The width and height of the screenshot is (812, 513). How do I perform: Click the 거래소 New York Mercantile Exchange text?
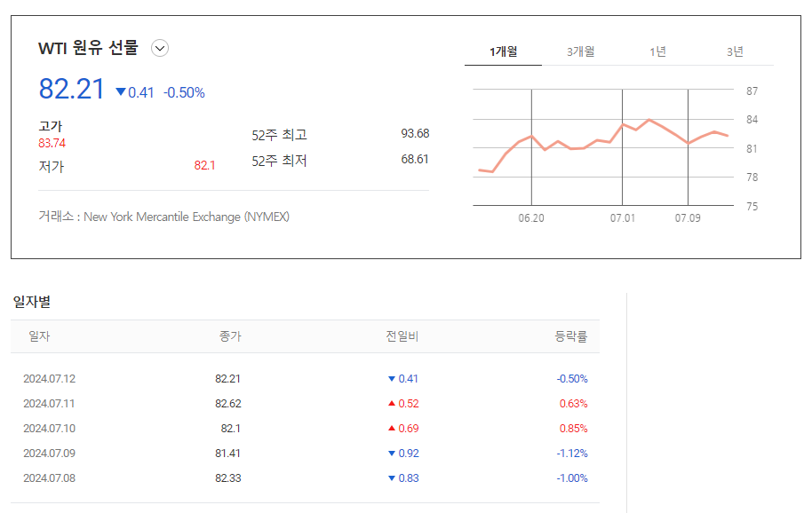[163, 217]
